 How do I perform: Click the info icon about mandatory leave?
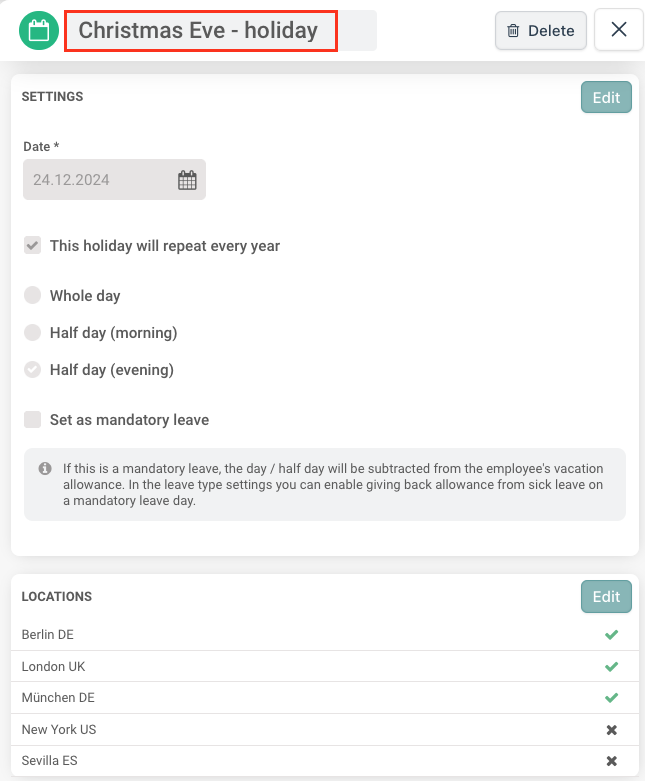(x=45, y=468)
